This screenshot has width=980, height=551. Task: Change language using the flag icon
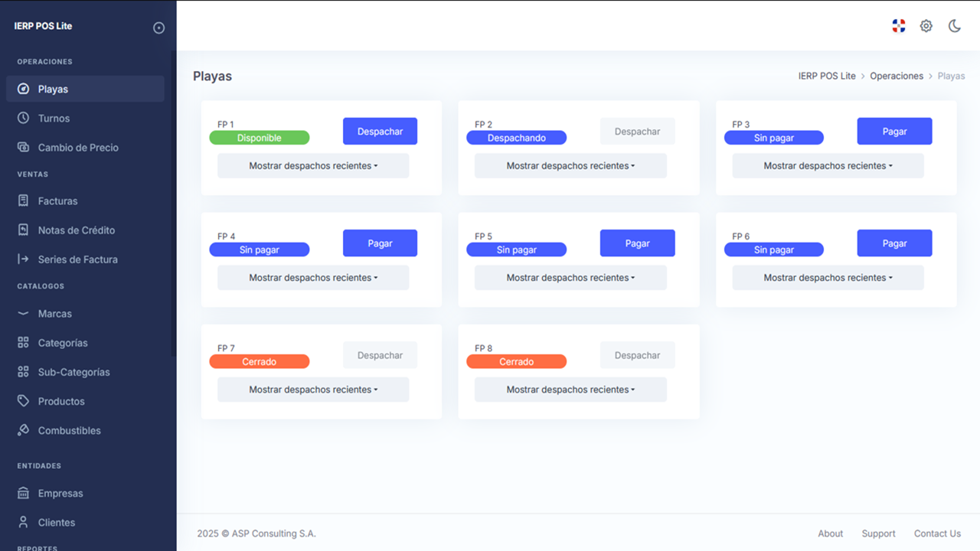899,26
